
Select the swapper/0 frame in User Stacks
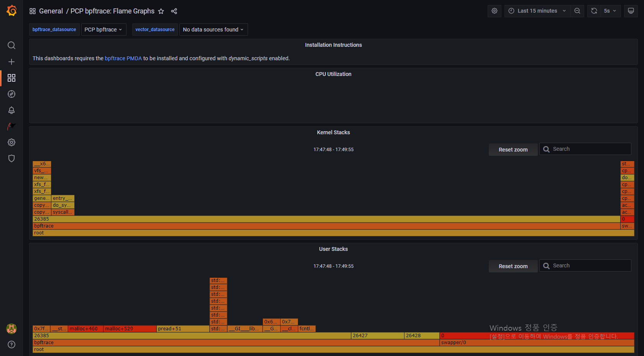click(537, 343)
